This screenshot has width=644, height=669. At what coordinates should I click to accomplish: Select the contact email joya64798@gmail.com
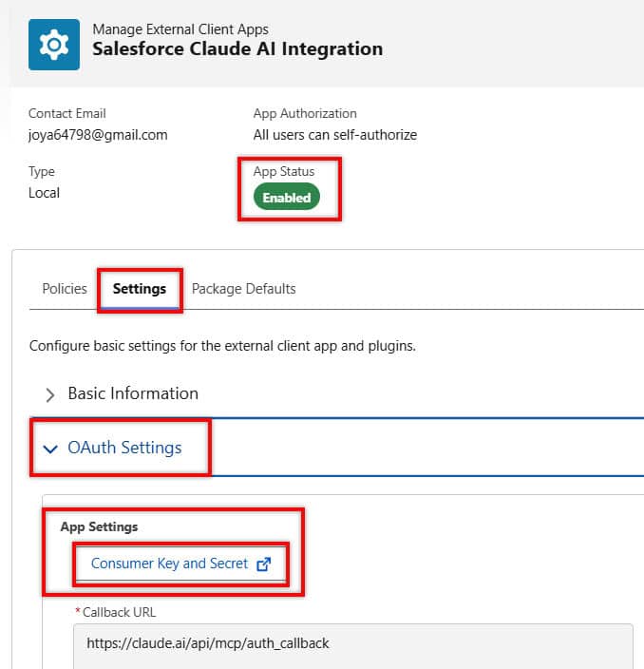[98, 135]
